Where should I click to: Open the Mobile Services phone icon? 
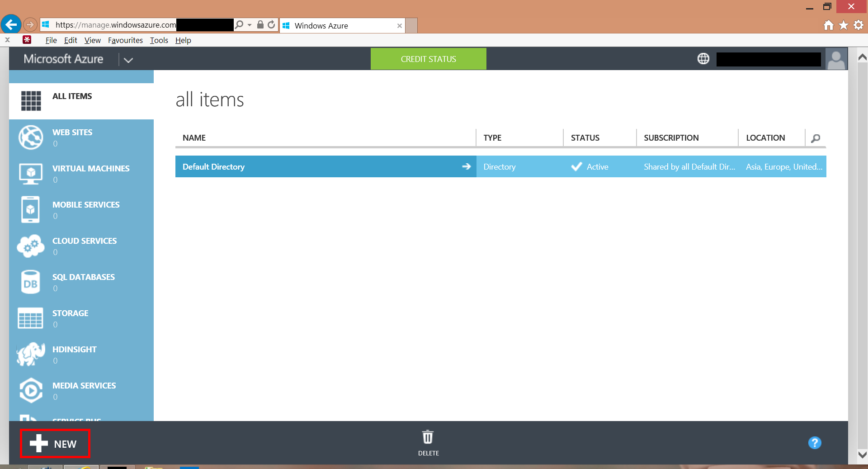[30, 209]
